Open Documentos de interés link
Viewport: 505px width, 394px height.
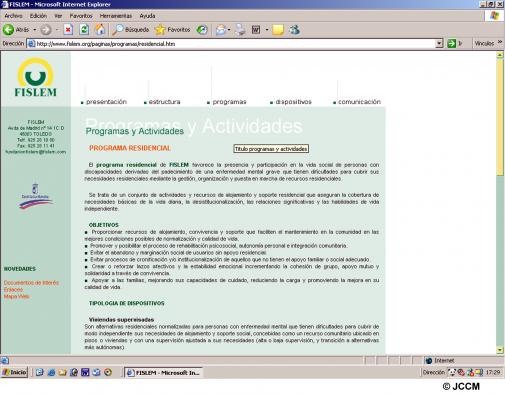click(x=31, y=283)
